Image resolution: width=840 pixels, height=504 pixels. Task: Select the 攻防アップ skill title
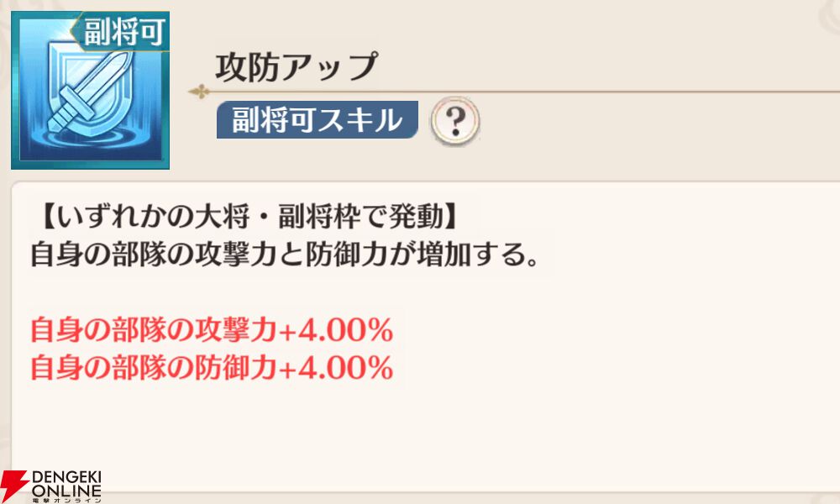point(296,67)
